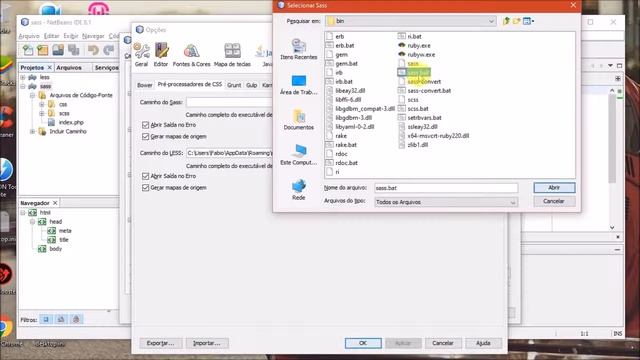Open the Editor options category
The height and width of the screenshot is (360, 640).
(161, 55)
